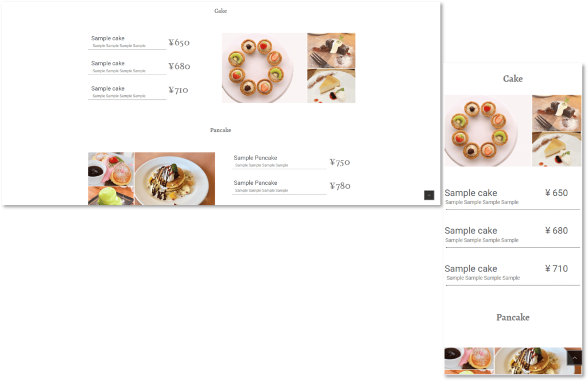Select the chocolate cake photo in mobile view
Screen dimensions: 588x381
tap(556, 113)
